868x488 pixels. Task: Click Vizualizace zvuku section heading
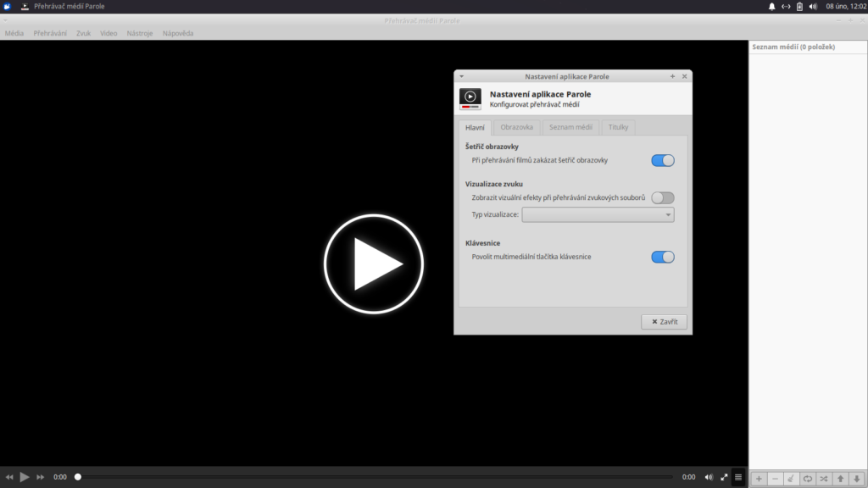(x=494, y=184)
